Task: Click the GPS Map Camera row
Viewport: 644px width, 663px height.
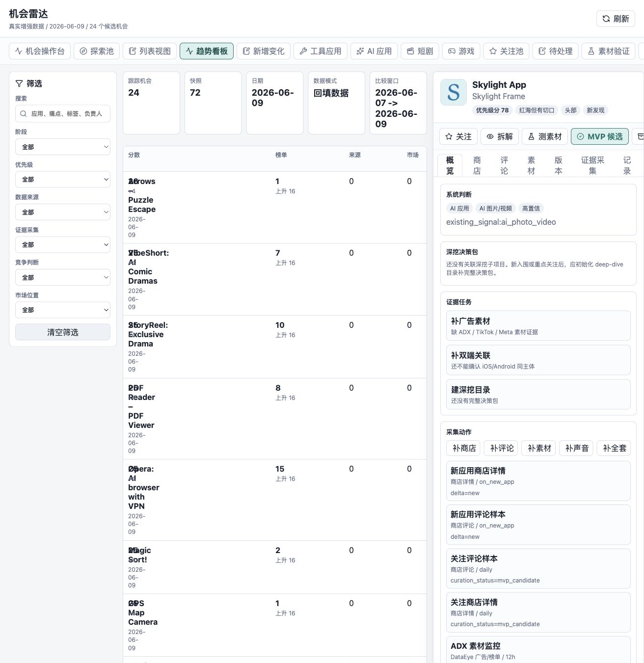Action: (x=274, y=625)
